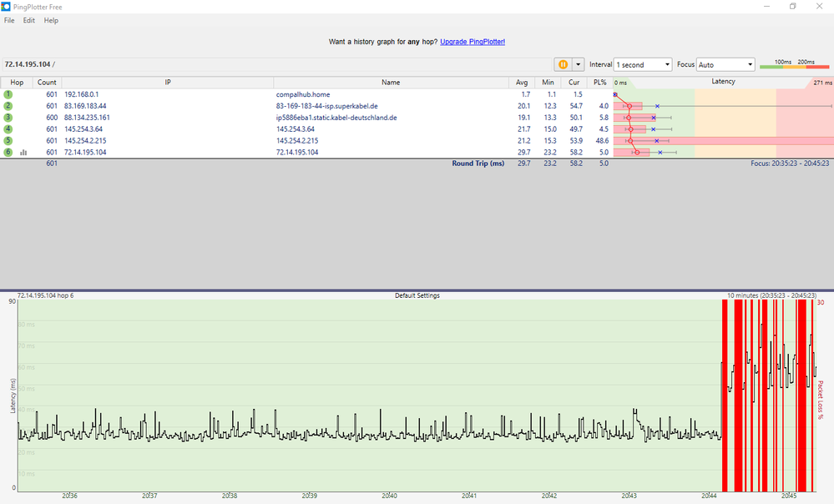
Task: Click the 100ms/200ms latency color scale
Action: (x=794, y=64)
